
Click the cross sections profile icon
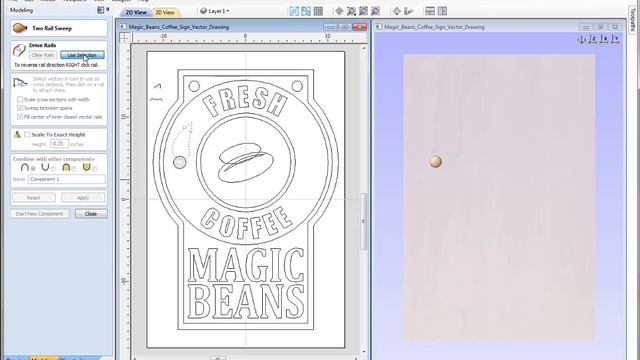coord(20,83)
